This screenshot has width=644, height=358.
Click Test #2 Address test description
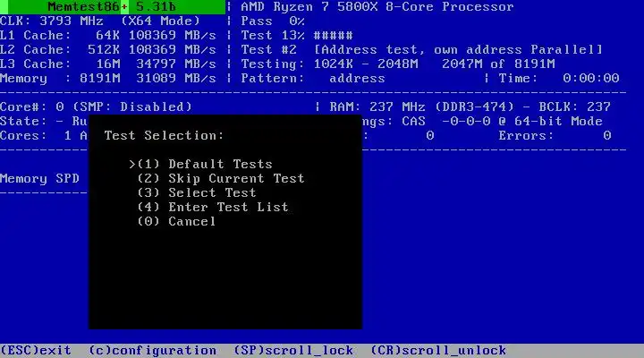(421, 50)
